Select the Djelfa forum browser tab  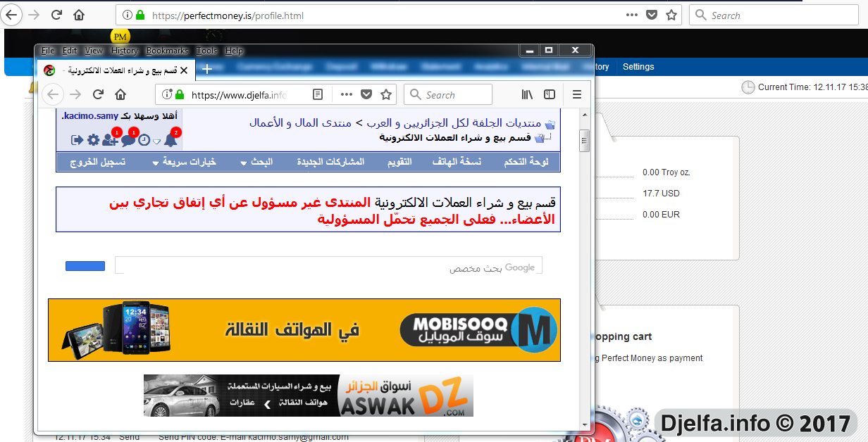pyautogui.click(x=115, y=70)
